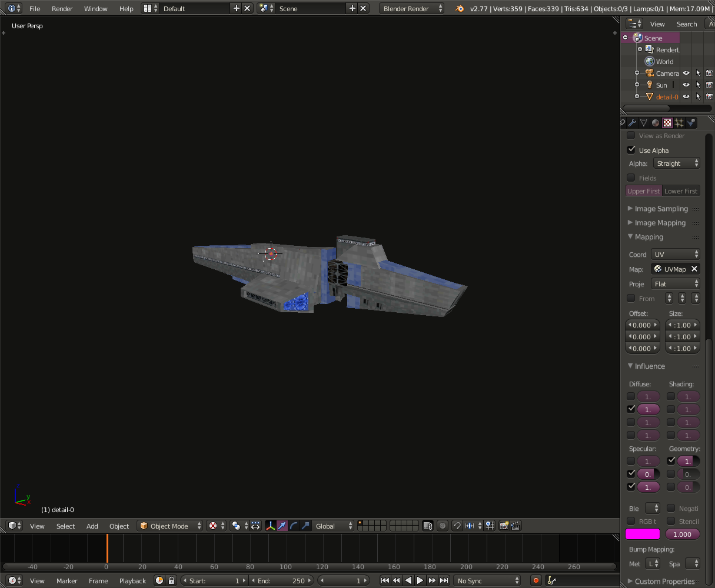Hide the Camera object with its eye icon
The image size is (715, 588).
pos(686,73)
